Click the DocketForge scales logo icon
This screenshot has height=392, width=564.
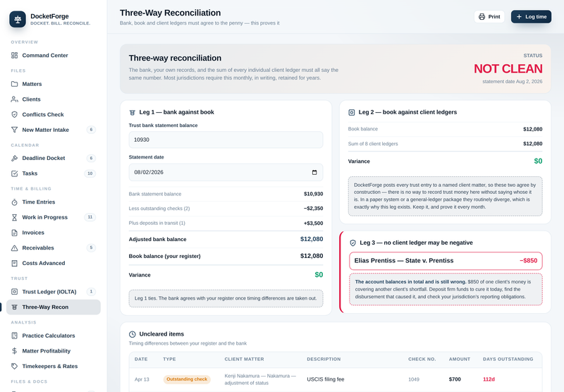[18, 20]
